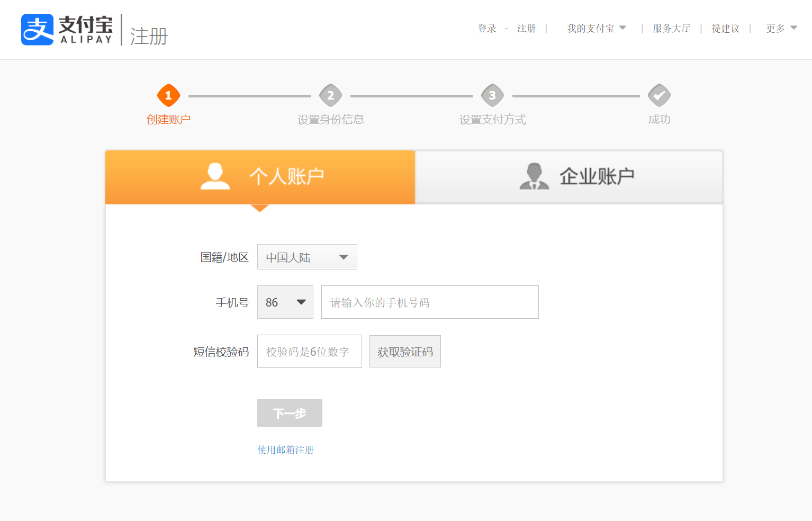812x521 pixels.
Task: Click the 成功 step label
Action: click(660, 120)
